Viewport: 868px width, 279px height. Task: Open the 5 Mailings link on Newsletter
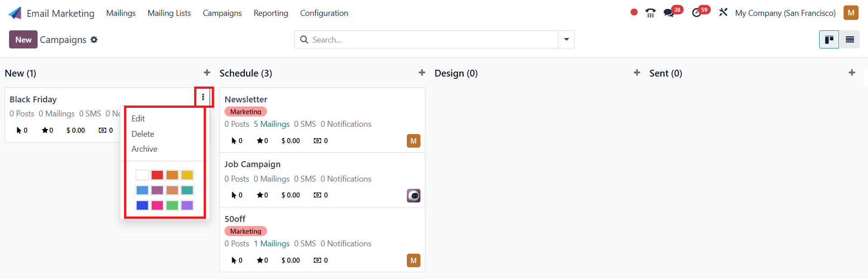point(272,124)
